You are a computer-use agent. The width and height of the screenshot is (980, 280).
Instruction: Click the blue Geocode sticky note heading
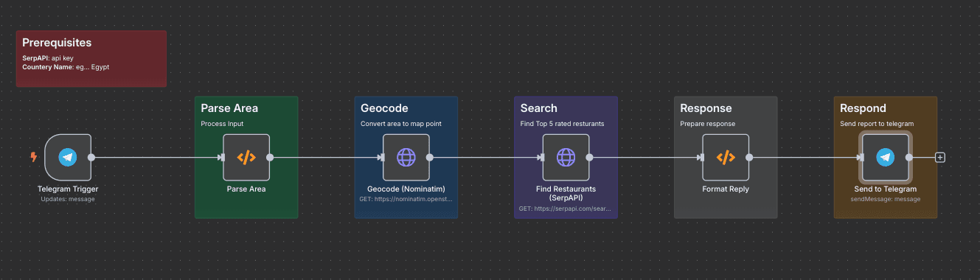pyautogui.click(x=384, y=108)
